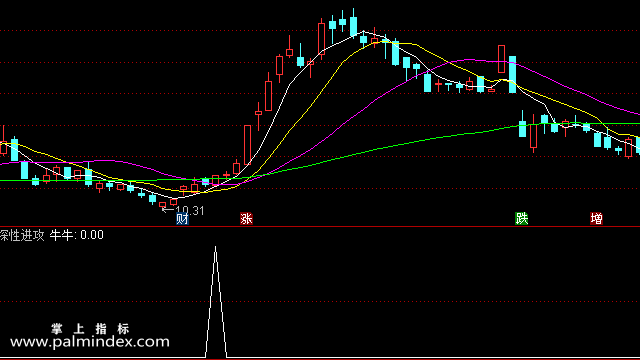This screenshot has height=360, width=640.
Task: Select the big red breakout candle above 涨
Action: [x=247, y=144]
